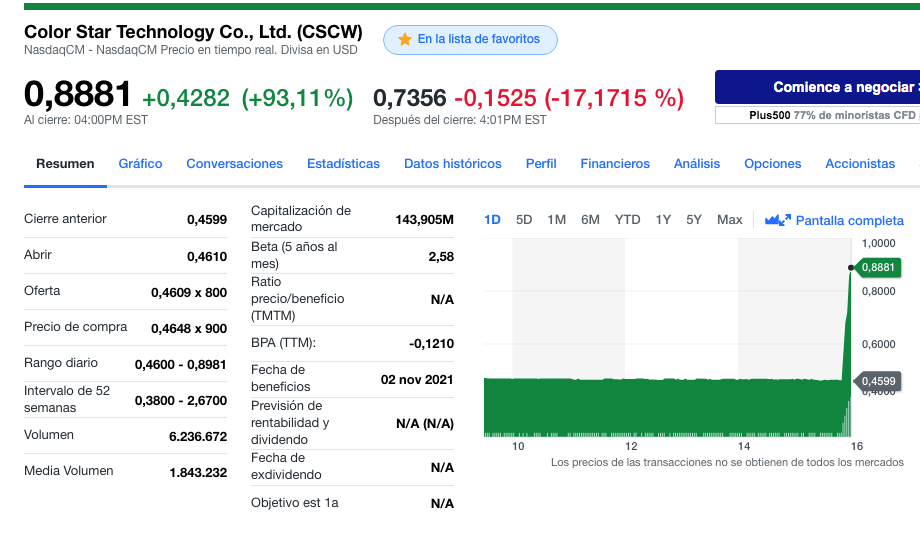Click the full screen chart icon

(777, 220)
